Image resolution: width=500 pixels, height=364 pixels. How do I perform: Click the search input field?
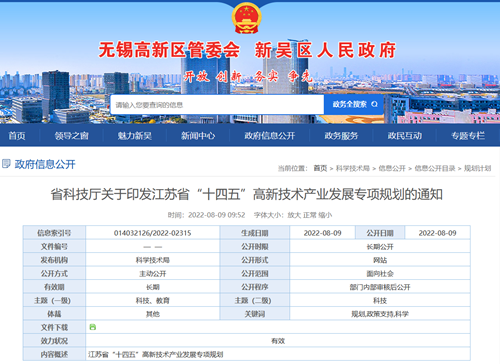[217, 105]
